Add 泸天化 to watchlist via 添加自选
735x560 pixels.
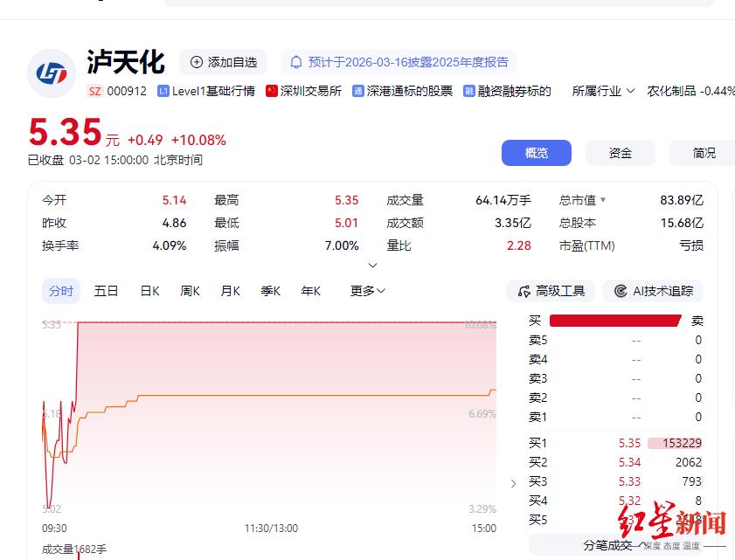pos(224,62)
